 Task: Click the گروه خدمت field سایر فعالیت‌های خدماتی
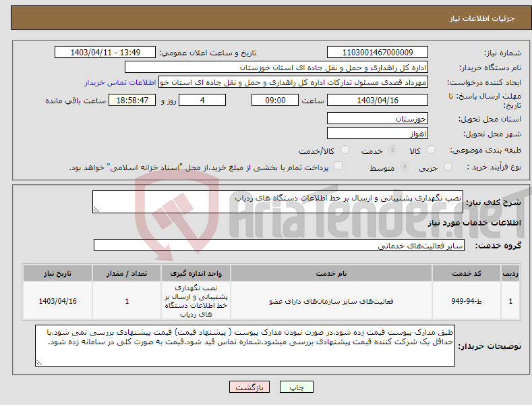[x=279, y=245]
